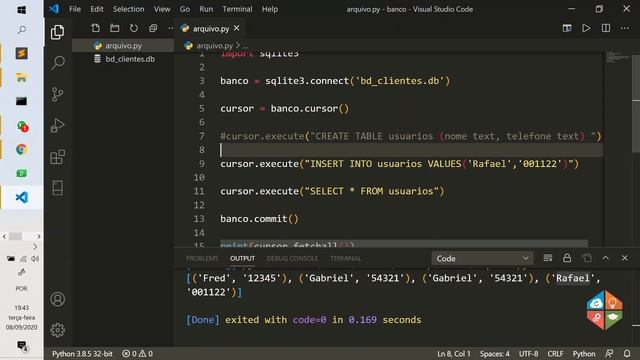Click the Ln 8, Col 1 status item

(454, 353)
